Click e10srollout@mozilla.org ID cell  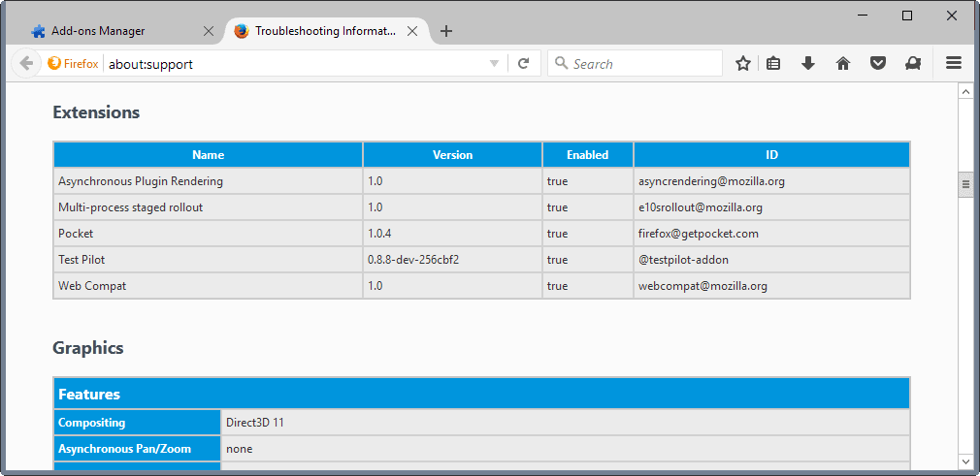[x=772, y=207]
